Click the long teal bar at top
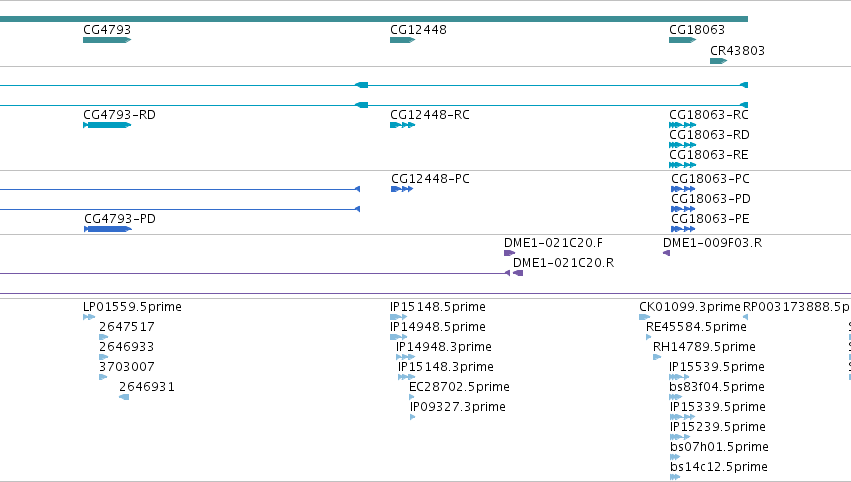Viewport: 851px width, 482px height. pos(374,19)
